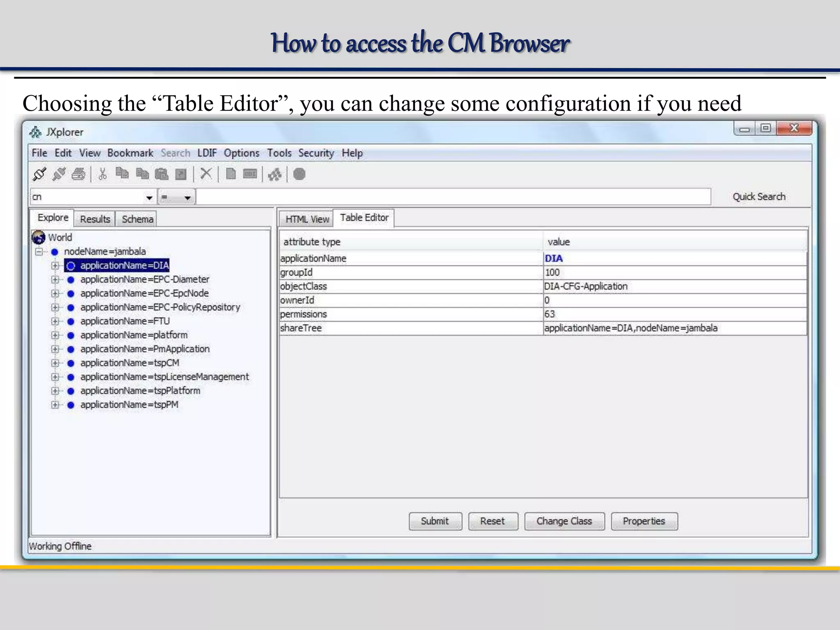Open the Edit menu
The height and width of the screenshot is (630, 840).
point(63,153)
